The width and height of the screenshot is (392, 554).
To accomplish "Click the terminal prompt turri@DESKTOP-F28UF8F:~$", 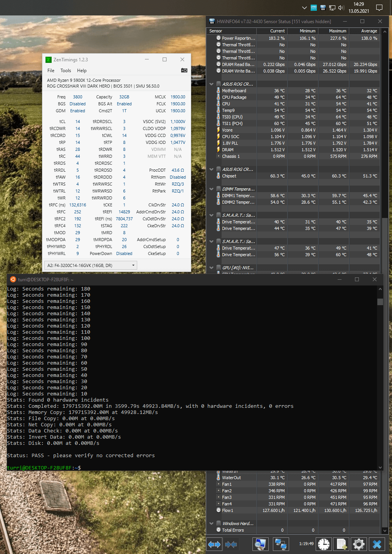I will pos(44,468).
